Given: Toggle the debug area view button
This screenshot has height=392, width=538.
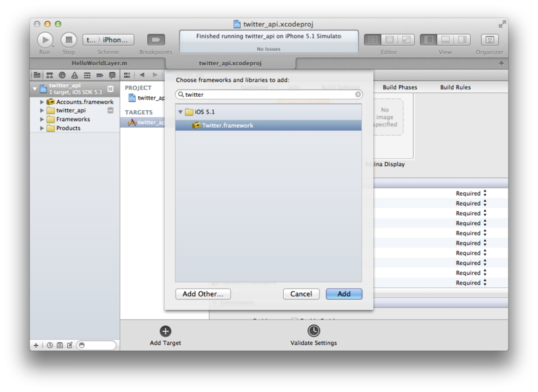Looking at the screenshot, I should [445, 40].
